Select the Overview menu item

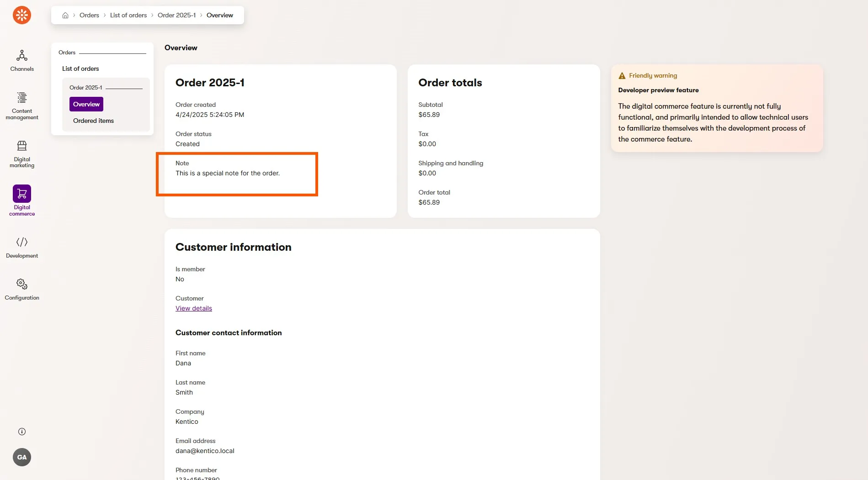click(86, 104)
